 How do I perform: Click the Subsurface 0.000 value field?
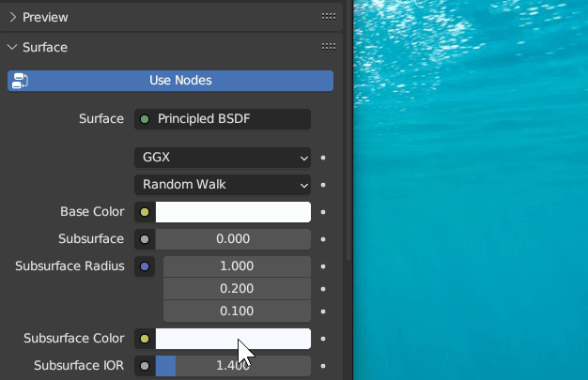pos(233,239)
